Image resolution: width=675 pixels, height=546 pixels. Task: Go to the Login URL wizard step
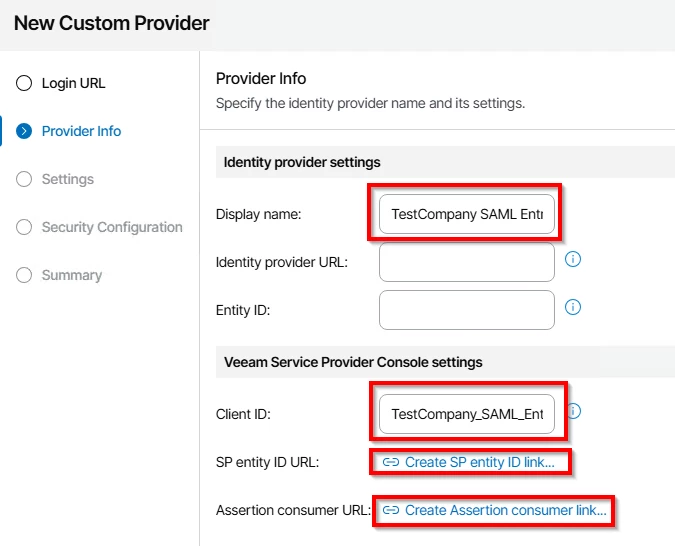coord(73,83)
